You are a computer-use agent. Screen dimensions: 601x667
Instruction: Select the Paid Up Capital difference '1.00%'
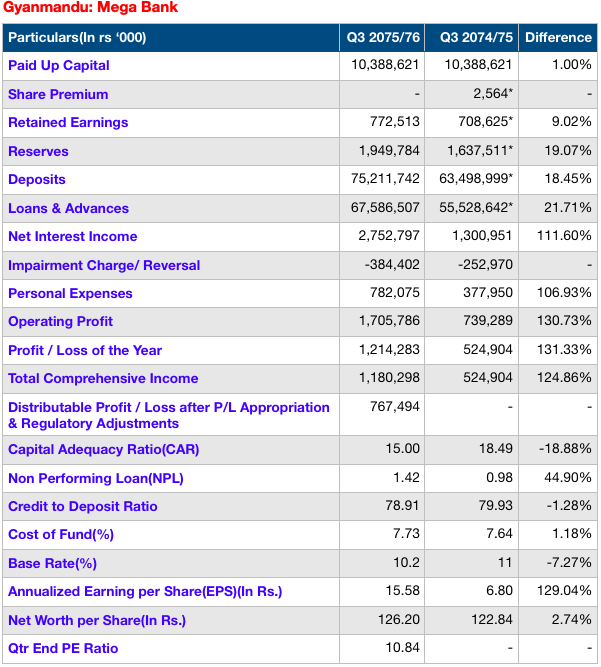tap(571, 65)
